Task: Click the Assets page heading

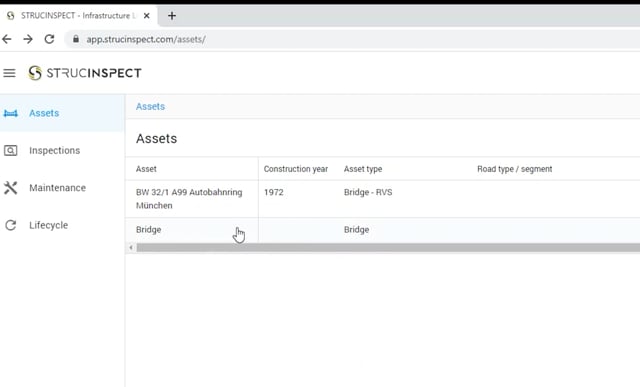Action: [x=156, y=139]
